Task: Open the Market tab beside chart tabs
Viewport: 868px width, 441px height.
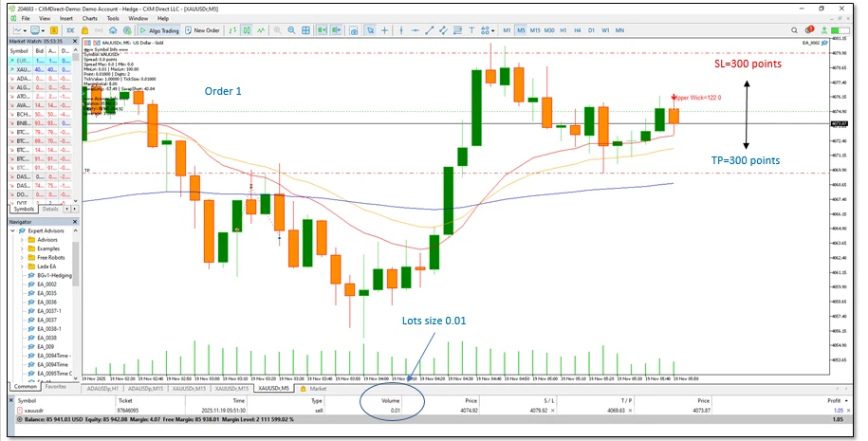Action: pyautogui.click(x=314, y=389)
